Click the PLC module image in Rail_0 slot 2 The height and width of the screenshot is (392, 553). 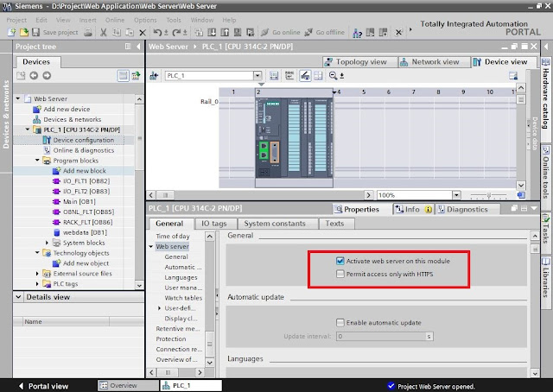tap(294, 138)
